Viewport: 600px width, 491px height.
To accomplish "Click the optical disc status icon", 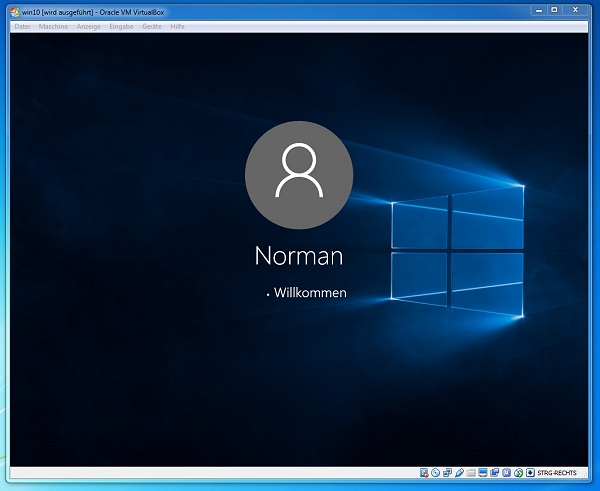I will point(435,473).
